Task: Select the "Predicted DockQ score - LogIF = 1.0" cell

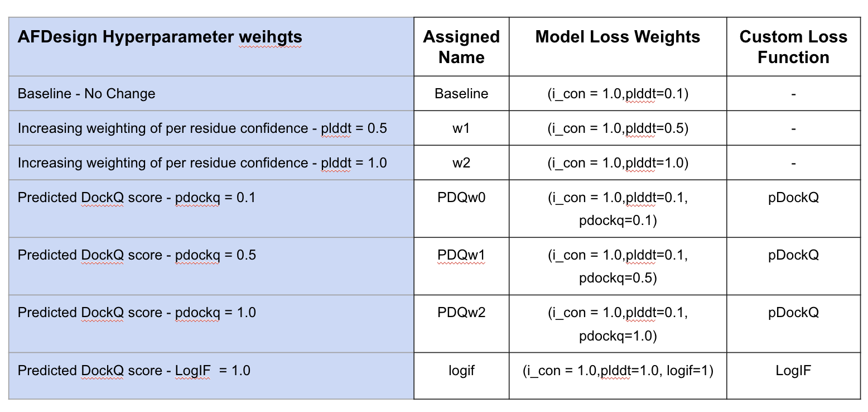Action: click(x=134, y=370)
